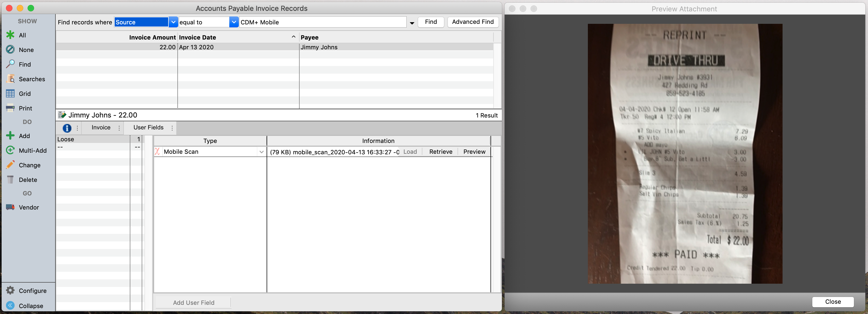Switch to Grid view
This screenshot has height=314, width=868.
pyautogui.click(x=11, y=93)
